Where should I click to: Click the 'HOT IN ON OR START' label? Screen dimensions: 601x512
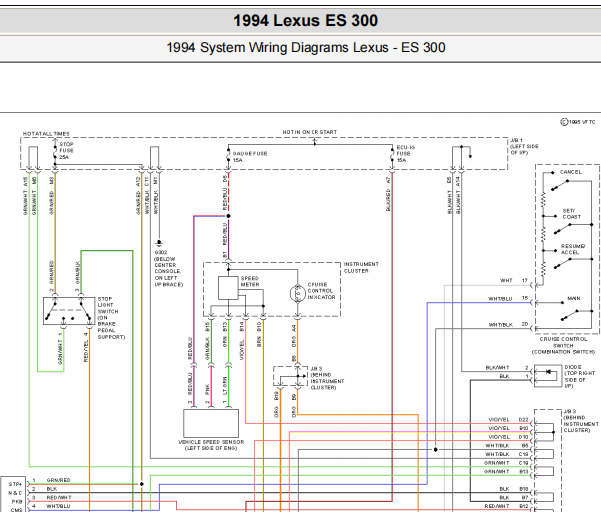tap(310, 132)
